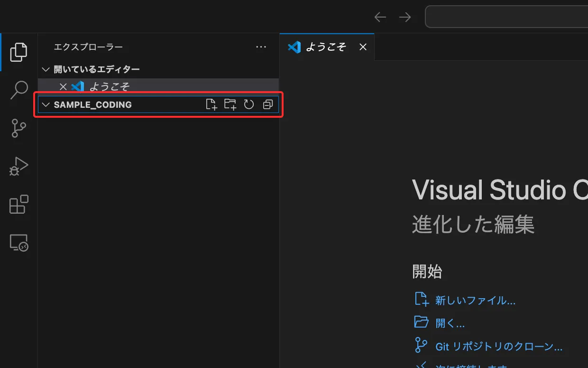Close ようこそ in the open editors list
Image resolution: width=588 pixels, height=368 pixels.
63,86
